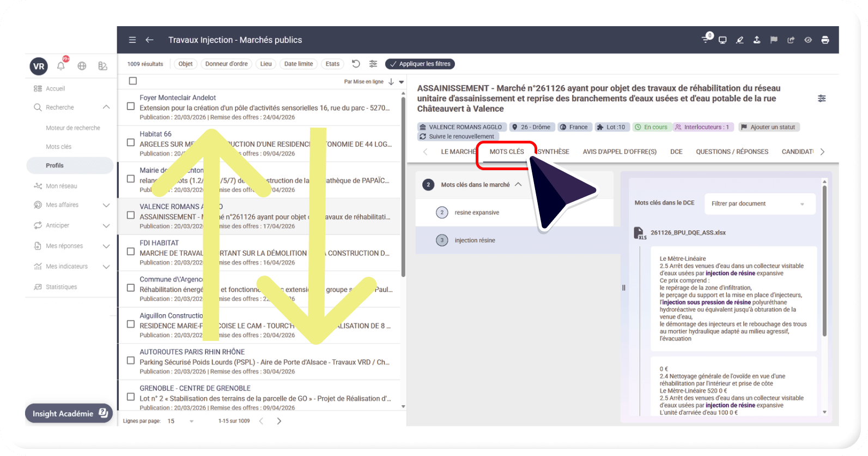Select the FDI HABITAT result checkbox
The width and height of the screenshot is (868, 456).
tap(131, 251)
